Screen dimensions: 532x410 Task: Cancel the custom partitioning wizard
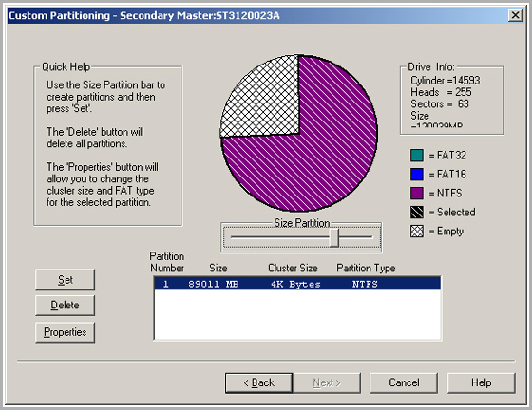coord(404,382)
